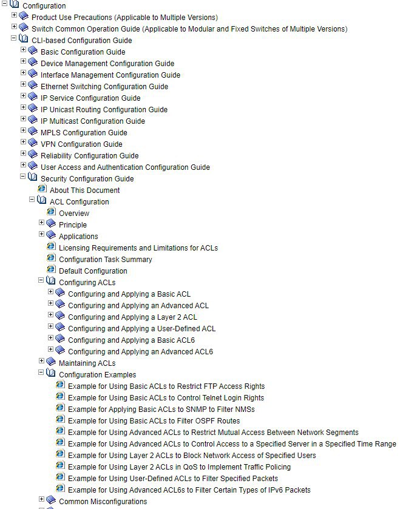This screenshot has height=509, width=420.
Task: Click the book icon beside Basic Configuration Guide
Action: click(33, 50)
